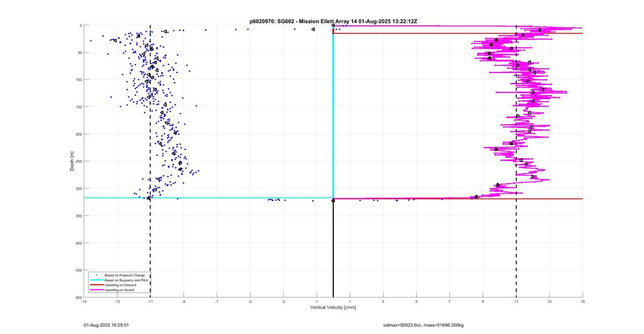Viewport: 644px width, 334px height.
Task: Click the y-axis tick label '200'
Action: point(78,134)
